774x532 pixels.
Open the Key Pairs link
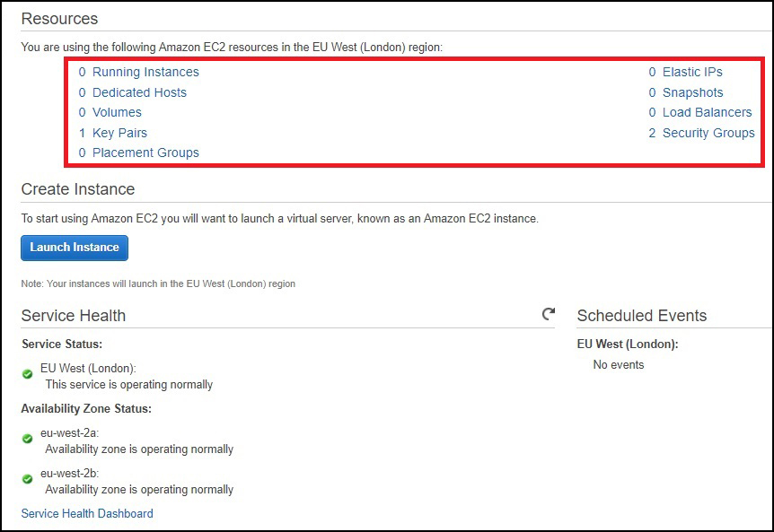[119, 133]
